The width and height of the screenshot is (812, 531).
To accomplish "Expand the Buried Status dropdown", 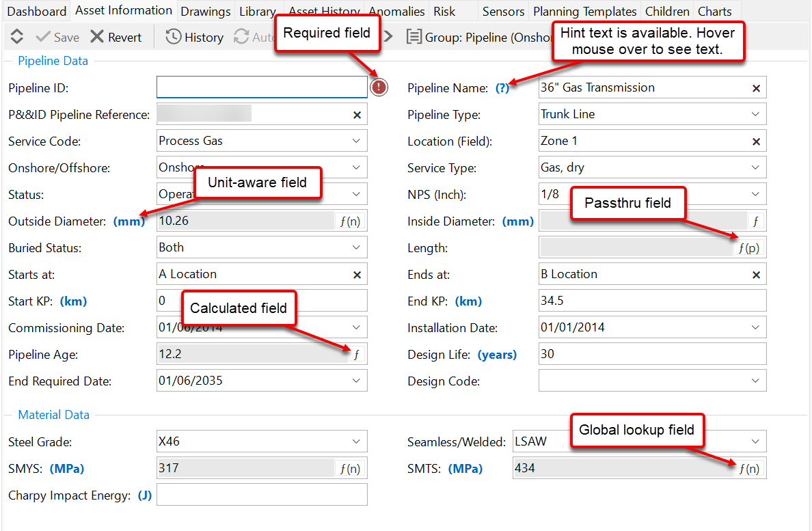I will point(356,247).
